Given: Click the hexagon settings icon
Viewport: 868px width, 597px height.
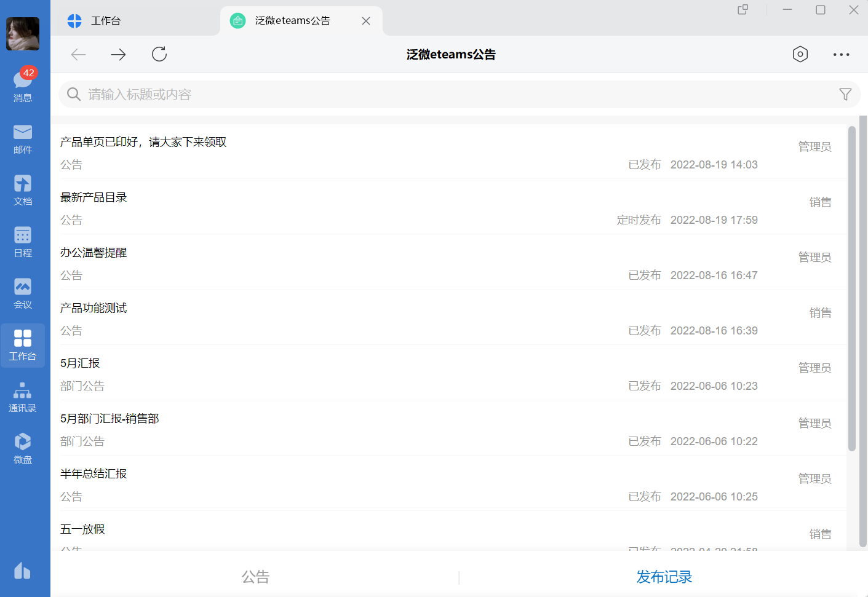Looking at the screenshot, I should [800, 54].
